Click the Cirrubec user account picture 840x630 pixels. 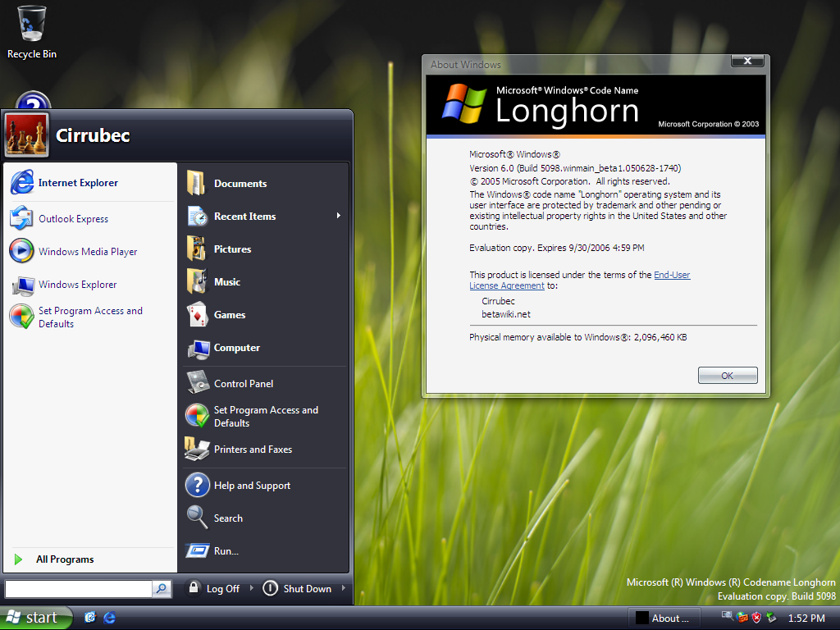[x=26, y=135]
